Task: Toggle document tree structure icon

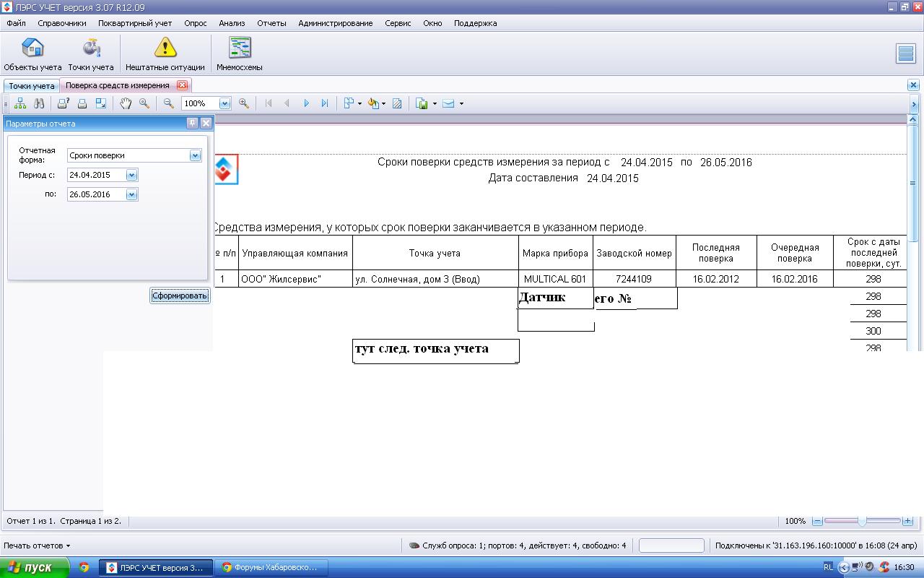Action: coord(20,103)
